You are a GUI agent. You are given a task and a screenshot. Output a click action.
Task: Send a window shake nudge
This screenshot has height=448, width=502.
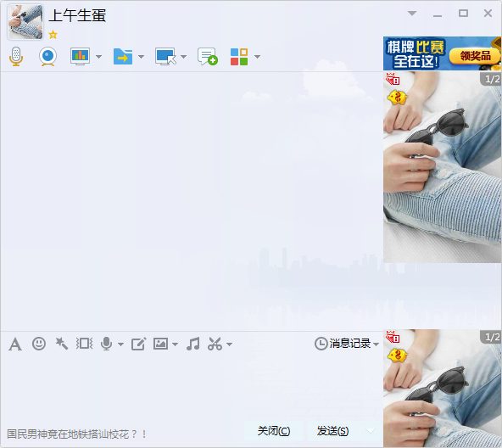85,344
